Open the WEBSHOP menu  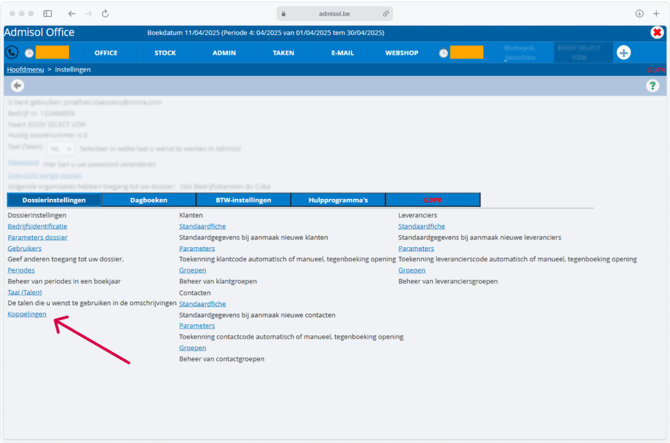(402, 53)
